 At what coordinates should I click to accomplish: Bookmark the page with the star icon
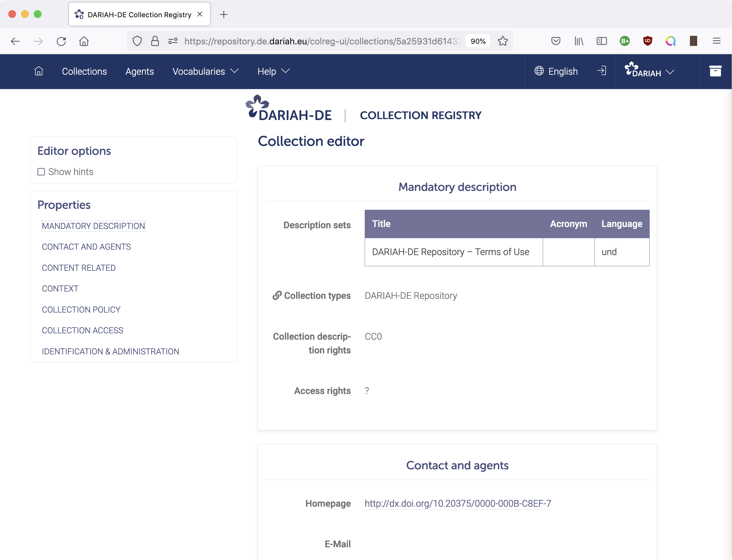pos(503,41)
